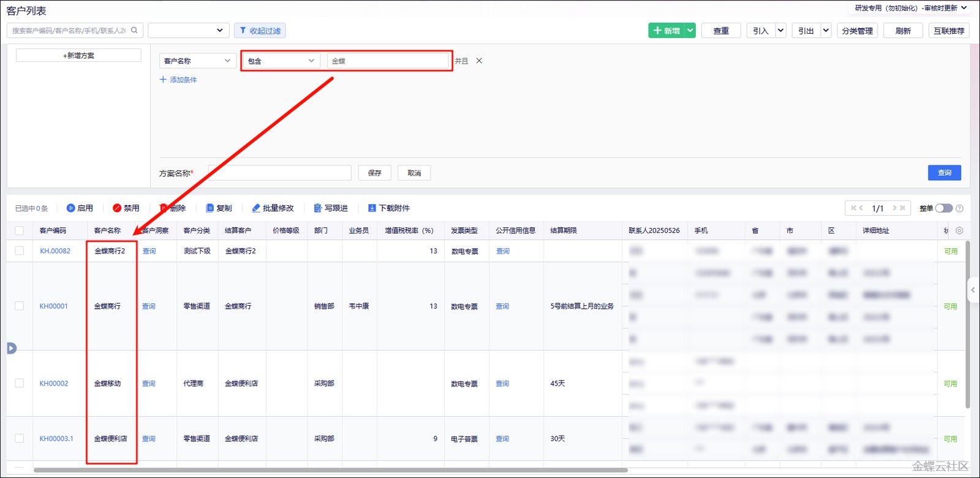This screenshot has width=980, height=478.
Task: Expand the 引出 dropdown arrow
Action: 826,31
